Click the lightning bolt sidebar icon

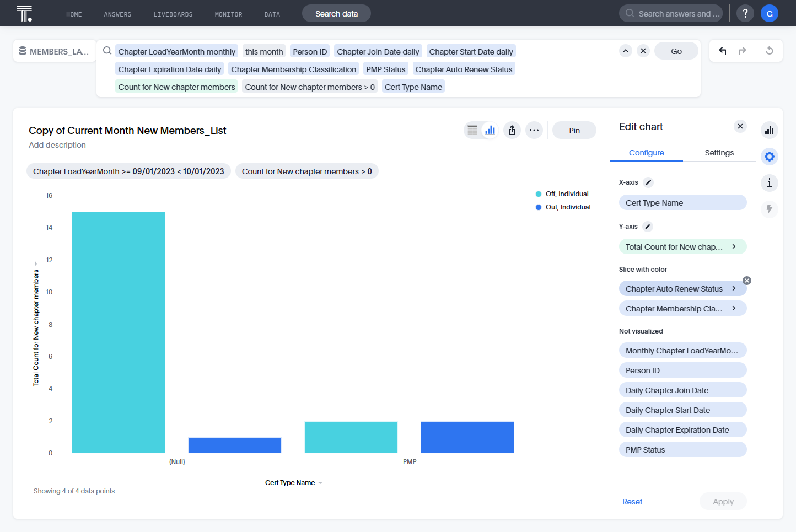pos(770,209)
